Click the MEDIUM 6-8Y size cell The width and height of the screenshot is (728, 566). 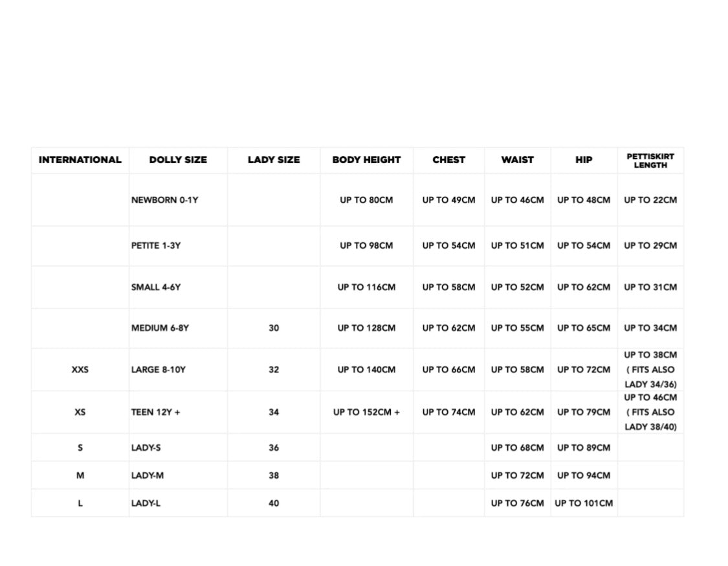(x=160, y=328)
